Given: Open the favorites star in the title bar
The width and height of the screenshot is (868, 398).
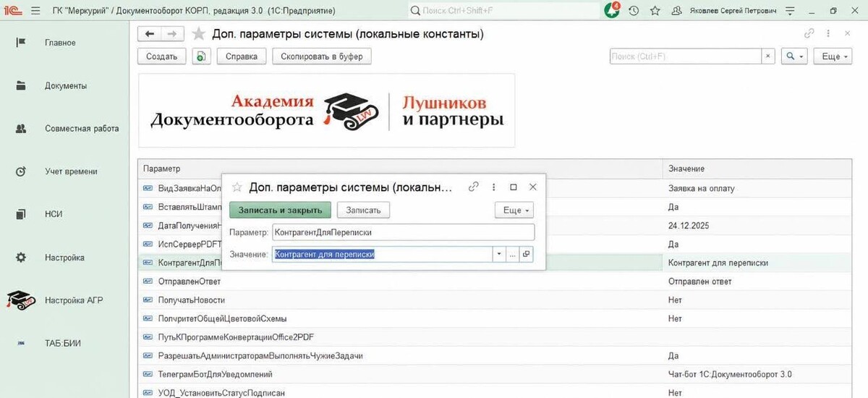Looking at the screenshot, I should 655,11.
